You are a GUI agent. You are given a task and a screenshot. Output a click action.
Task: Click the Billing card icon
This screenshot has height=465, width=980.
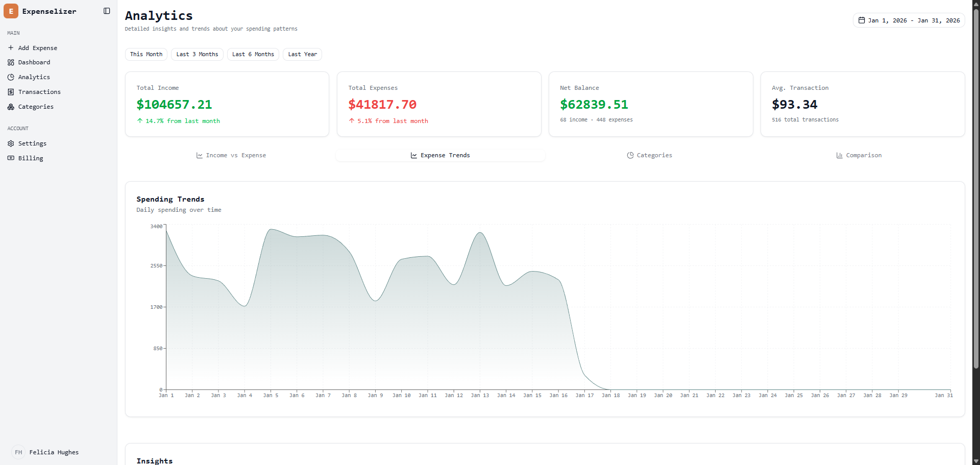coord(11,158)
